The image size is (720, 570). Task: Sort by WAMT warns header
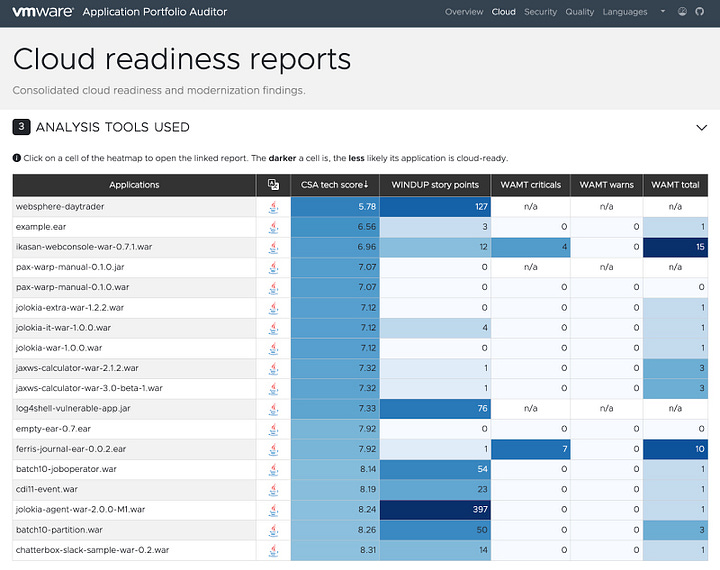tap(606, 185)
